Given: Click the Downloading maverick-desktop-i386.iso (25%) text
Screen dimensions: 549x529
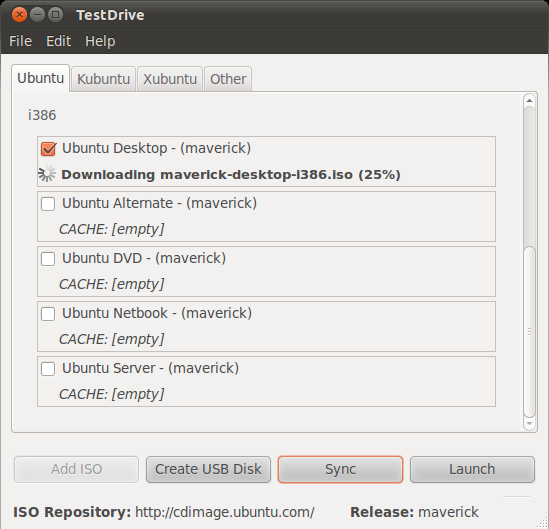Looking at the screenshot, I should (x=231, y=175).
